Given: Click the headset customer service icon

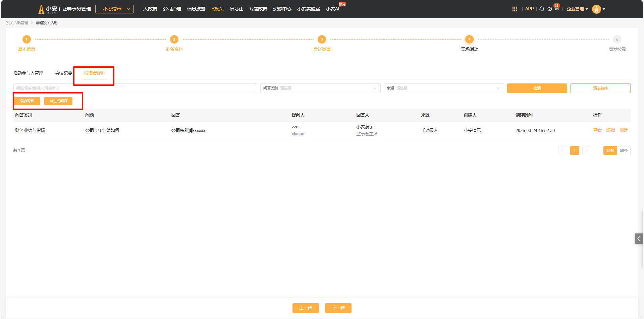Looking at the screenshot, I should pyautogui.click(x=542, y=9).
